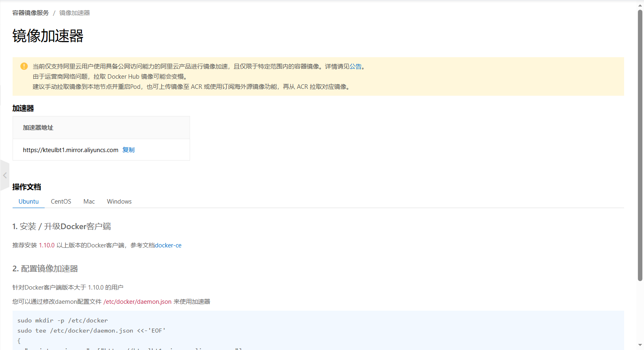Click the page's vertical scrollbar thumb
This screenshot has width=644, height=350.
coord(640,145)
